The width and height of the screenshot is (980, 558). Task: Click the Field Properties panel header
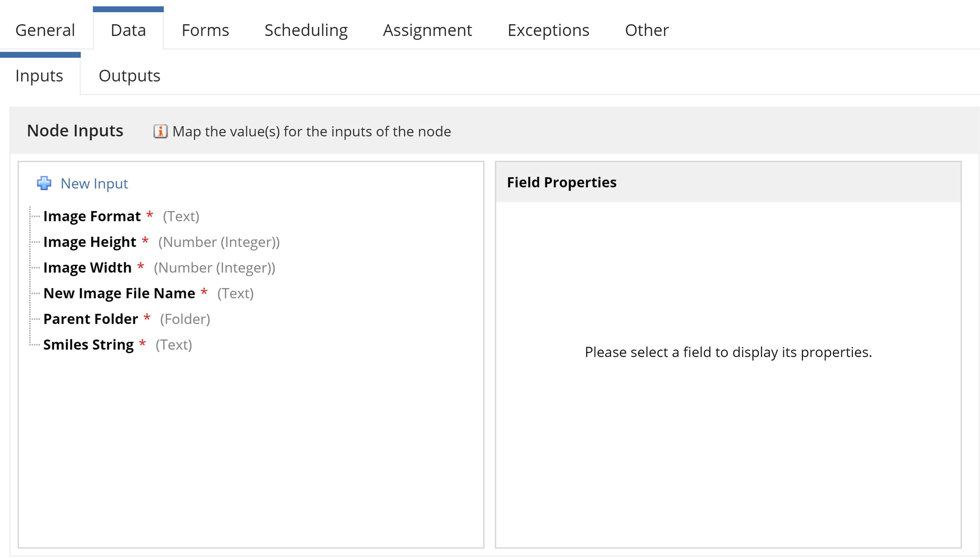point(728,182)
